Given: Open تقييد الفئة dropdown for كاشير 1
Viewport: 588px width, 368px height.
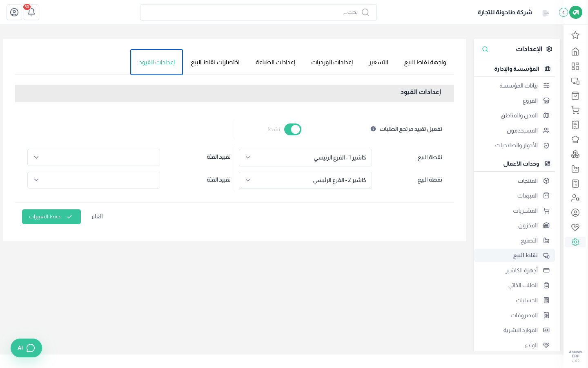Looking at the screenshot, I should click(94, 157).
